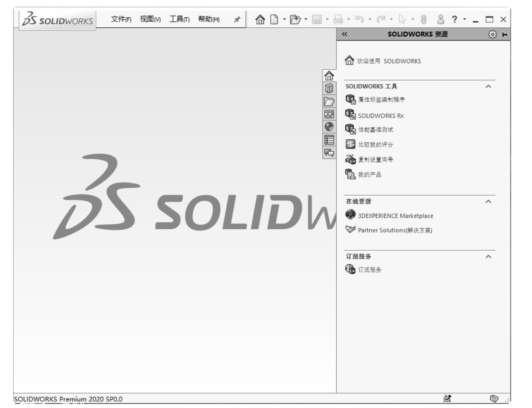Open the dropdown arrow next to Select cursor
The height and width of the screenshot is (408, 532).
point(413,20)
